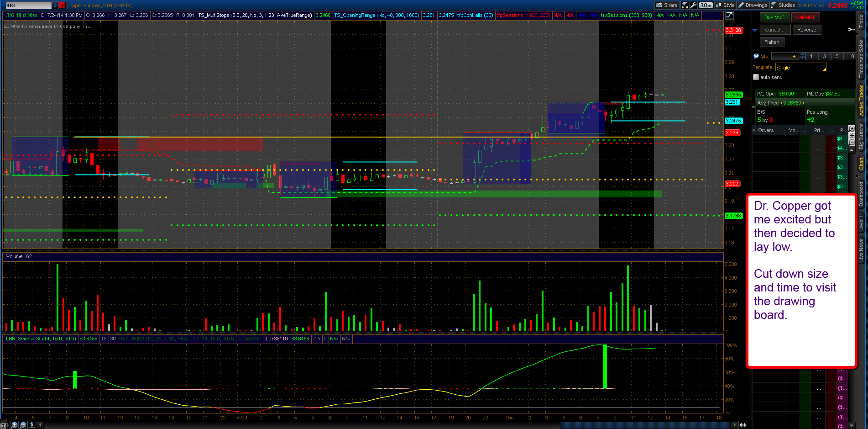Click the Cancel button in Active Trader
Screen dimensions: 868x429
tap(774, 30)
